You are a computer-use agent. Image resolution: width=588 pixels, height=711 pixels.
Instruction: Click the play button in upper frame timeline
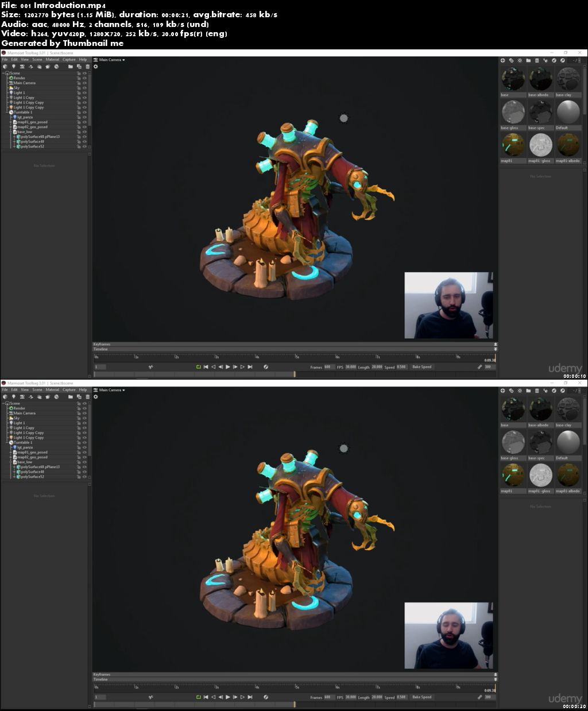tap(228, 366)
